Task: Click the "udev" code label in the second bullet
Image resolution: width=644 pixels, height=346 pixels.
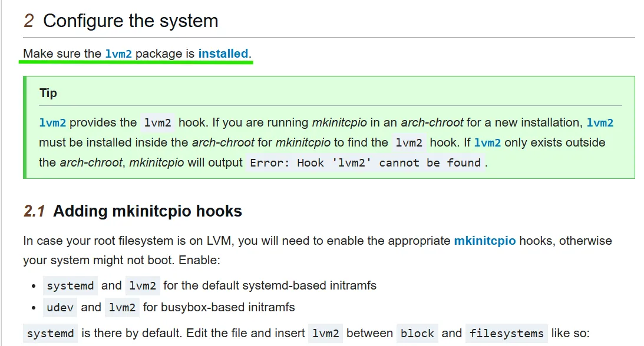Action: pos(60,308)
